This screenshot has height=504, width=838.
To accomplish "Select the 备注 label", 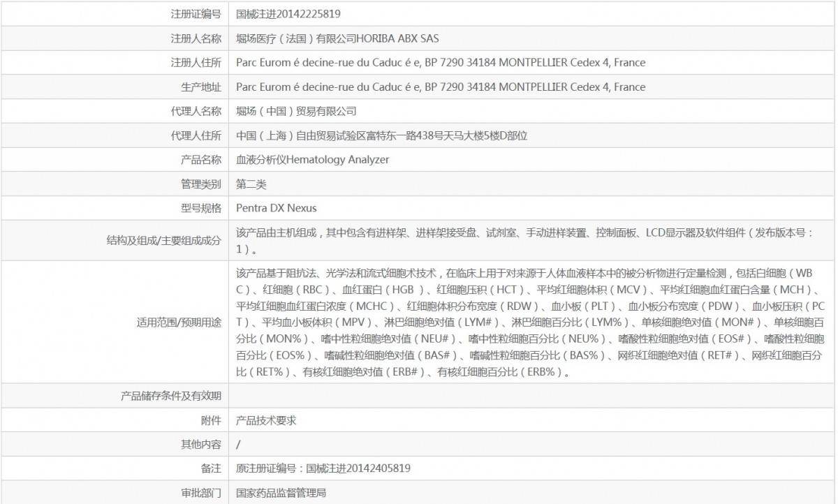I will [212, 468].
